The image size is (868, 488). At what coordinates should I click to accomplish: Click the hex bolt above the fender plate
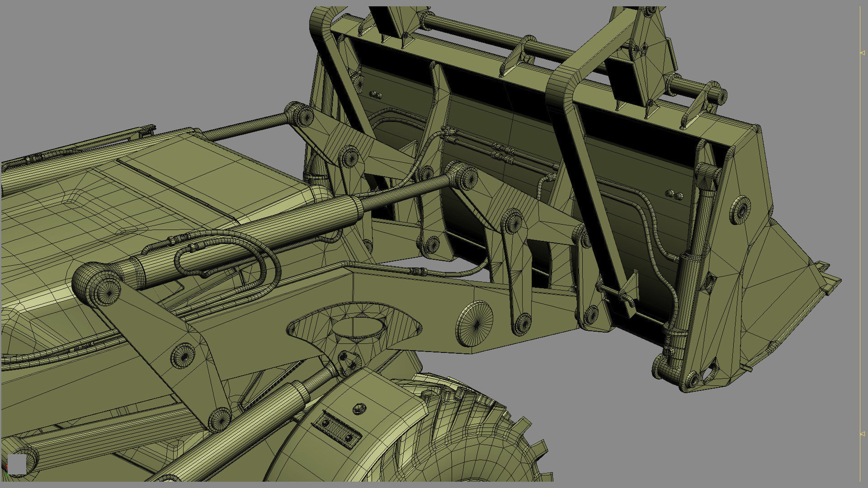(359, 409)
